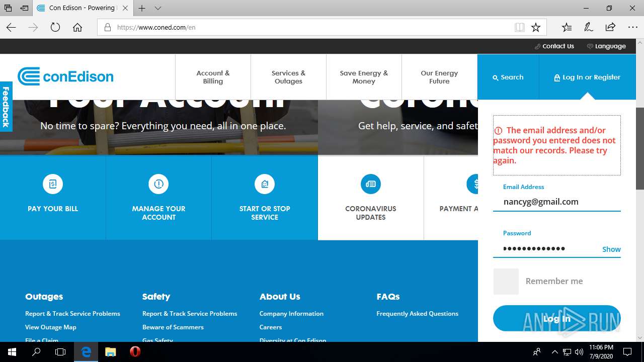Screen dimensions: 644x362
Task: Click the Share page icon
Action: [x=610, y=28]
